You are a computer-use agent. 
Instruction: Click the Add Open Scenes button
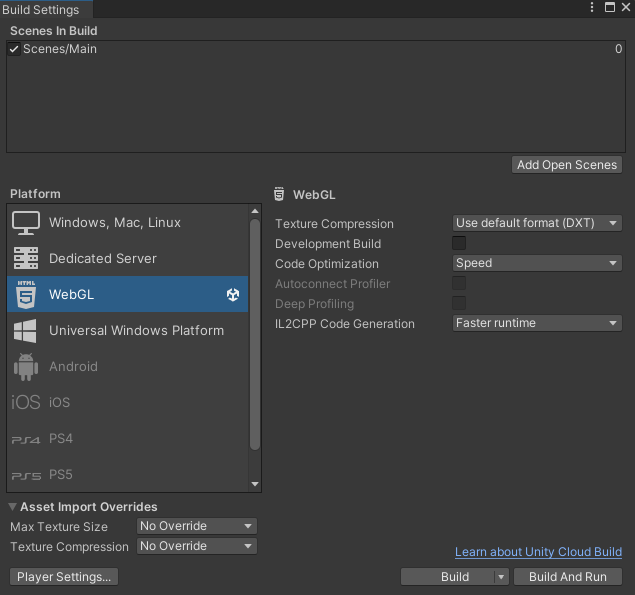(567, 165)
